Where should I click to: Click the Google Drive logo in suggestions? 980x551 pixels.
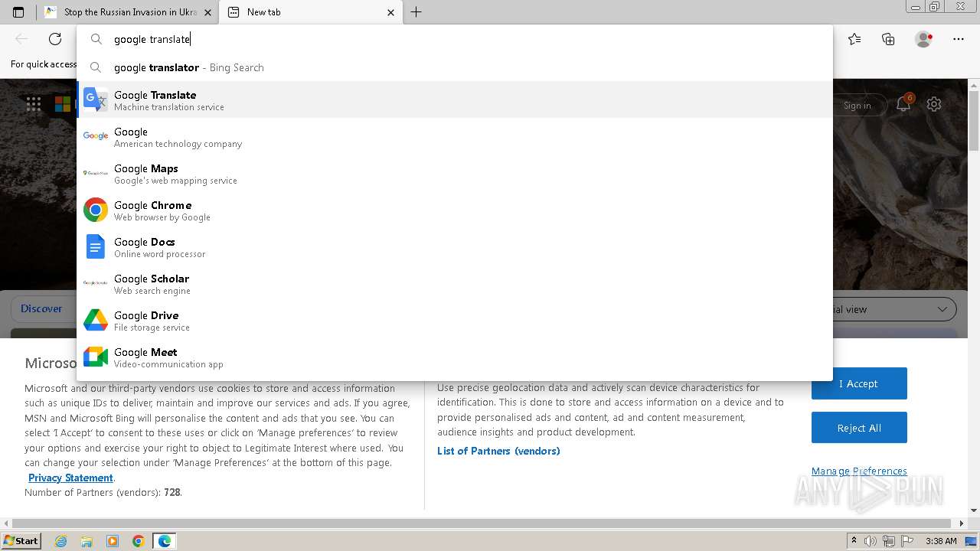[x=96, y=320]
